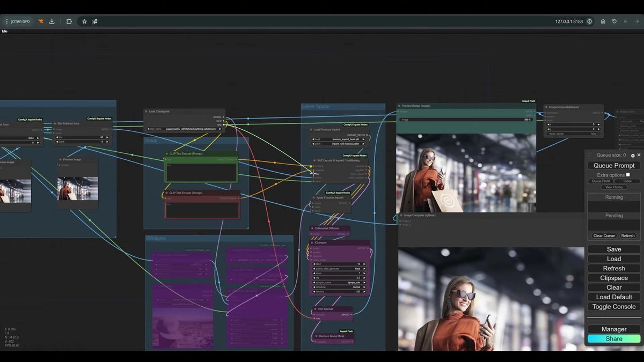Click the orange fox extension icon
This screenshot has height=362, width=644.
tap(40, 21)
